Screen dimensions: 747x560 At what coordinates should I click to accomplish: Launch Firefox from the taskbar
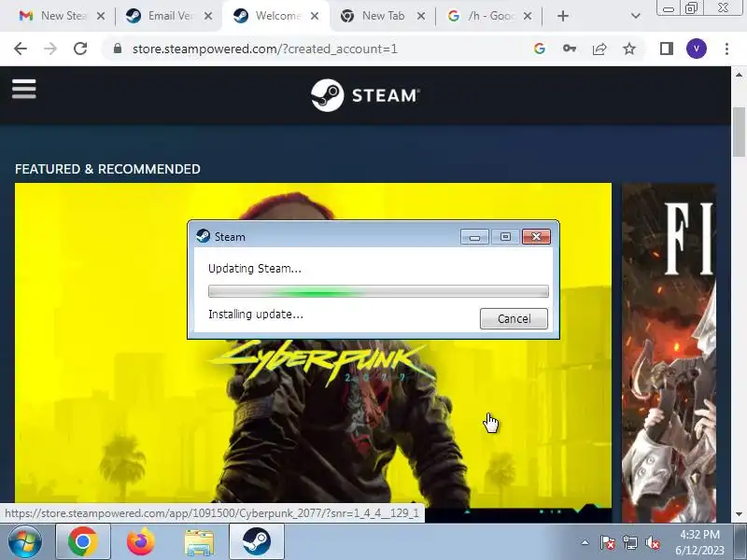point(141,542)
